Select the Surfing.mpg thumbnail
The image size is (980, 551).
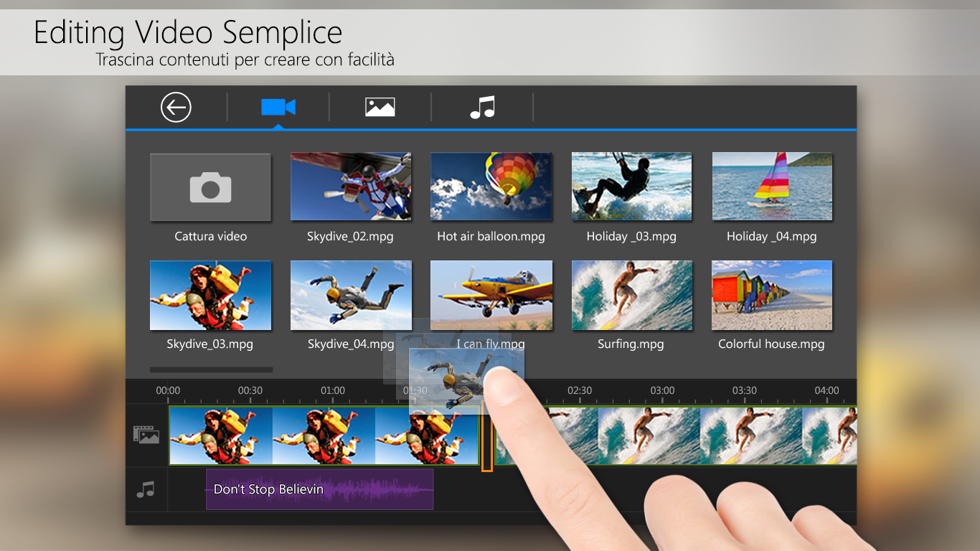click(x=631, y=295)
